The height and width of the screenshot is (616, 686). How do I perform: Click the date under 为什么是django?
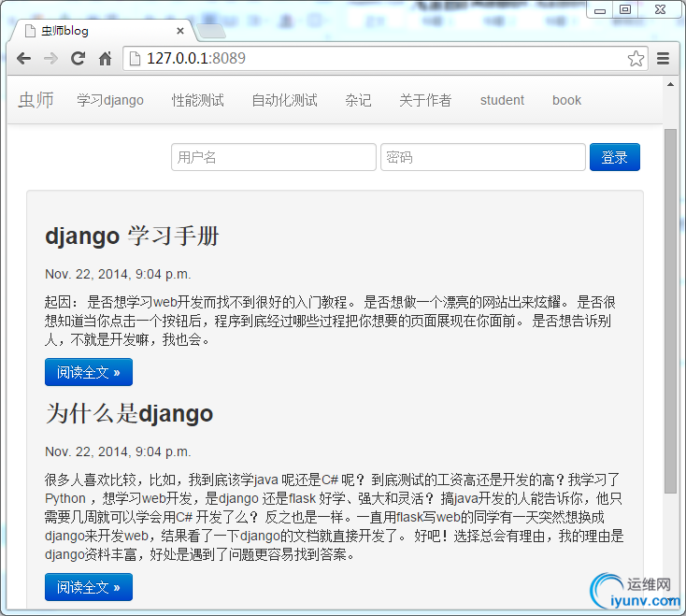click(x=118, y=451)
